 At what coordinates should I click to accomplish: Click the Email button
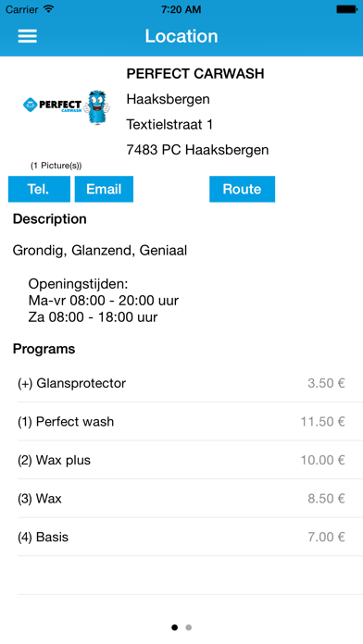click(x=104, y=189)
